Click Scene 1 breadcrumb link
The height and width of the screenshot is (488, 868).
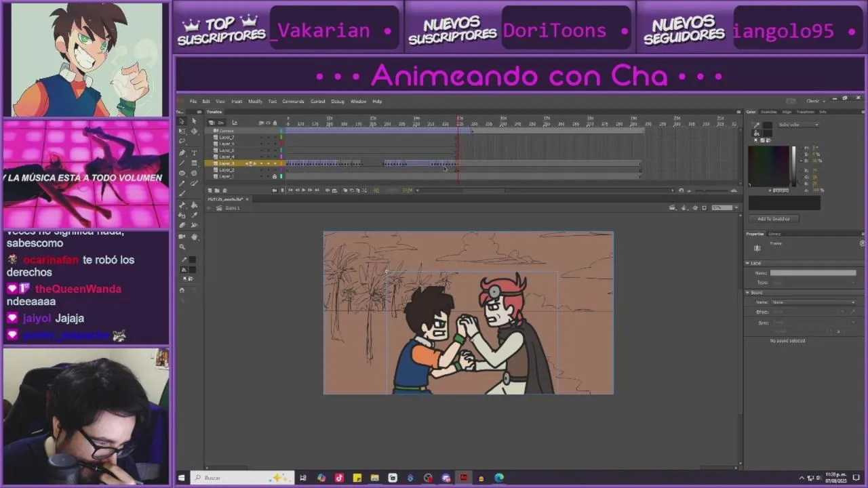coord(233,208)
